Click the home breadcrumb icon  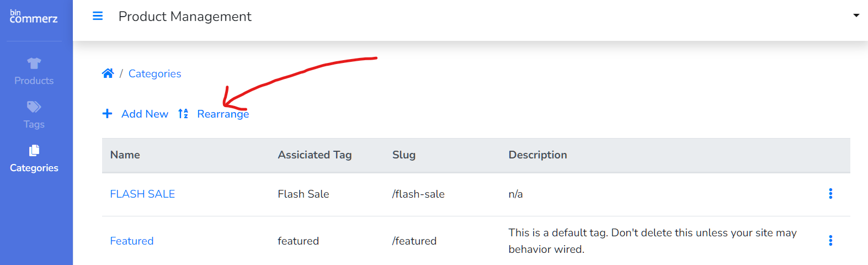[108, 73]
